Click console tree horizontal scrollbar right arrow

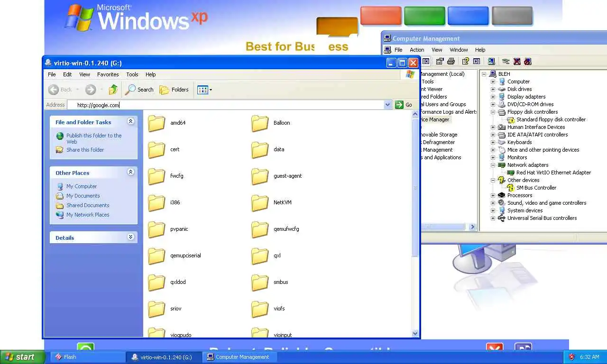point(472,227)
